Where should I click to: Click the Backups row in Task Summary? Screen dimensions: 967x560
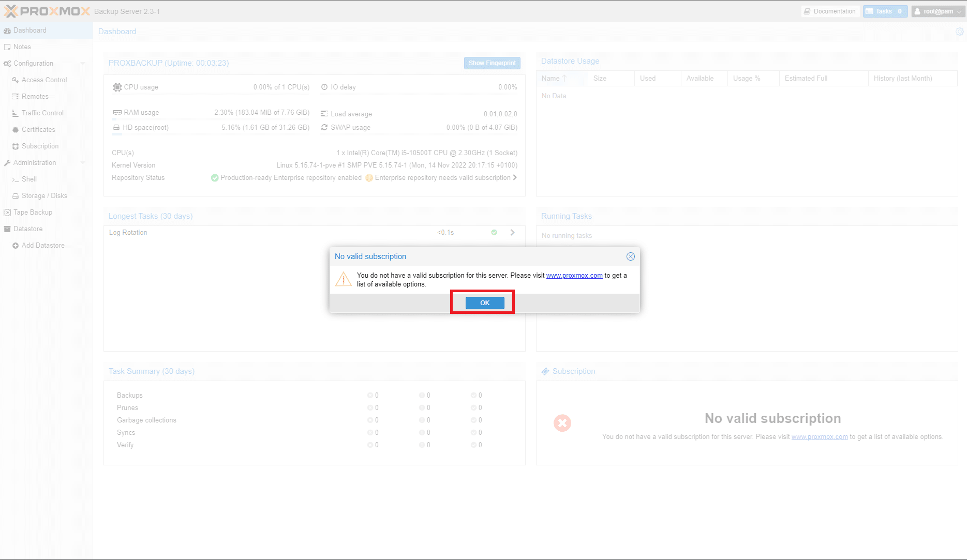click(314, 396)
